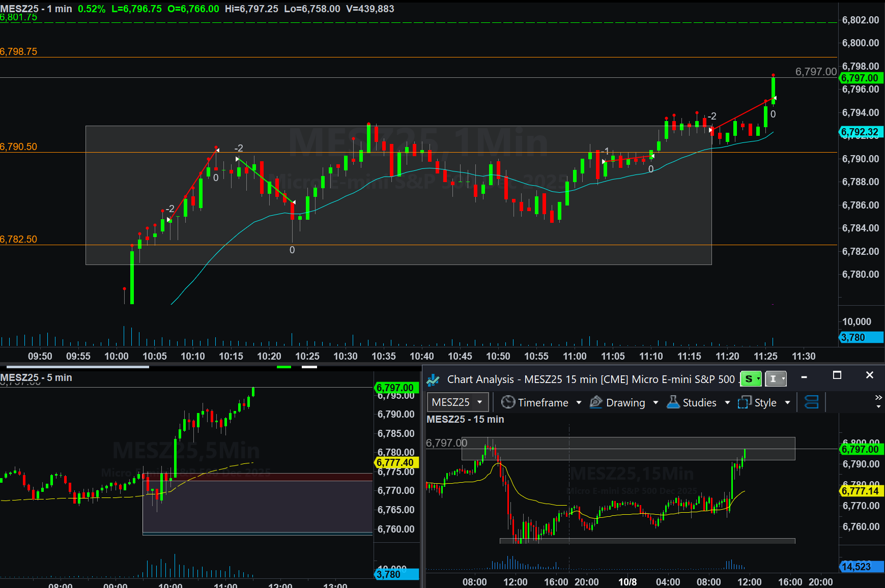Viewport: 885px width, 588px height.
Task: Open the MESZ25 symbol dropdown
Action: click(x=457, y=402)
